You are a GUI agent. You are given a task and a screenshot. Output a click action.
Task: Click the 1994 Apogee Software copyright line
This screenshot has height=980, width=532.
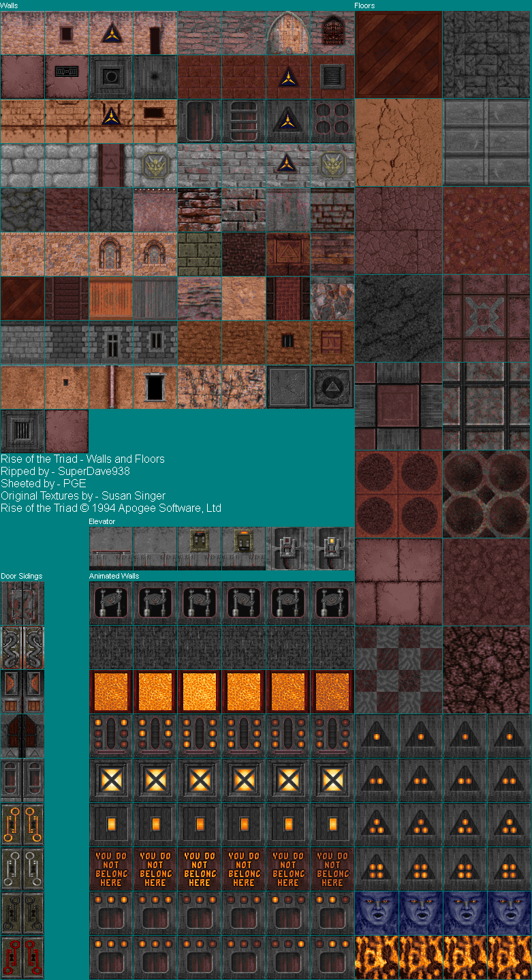(x=111, y=508)
